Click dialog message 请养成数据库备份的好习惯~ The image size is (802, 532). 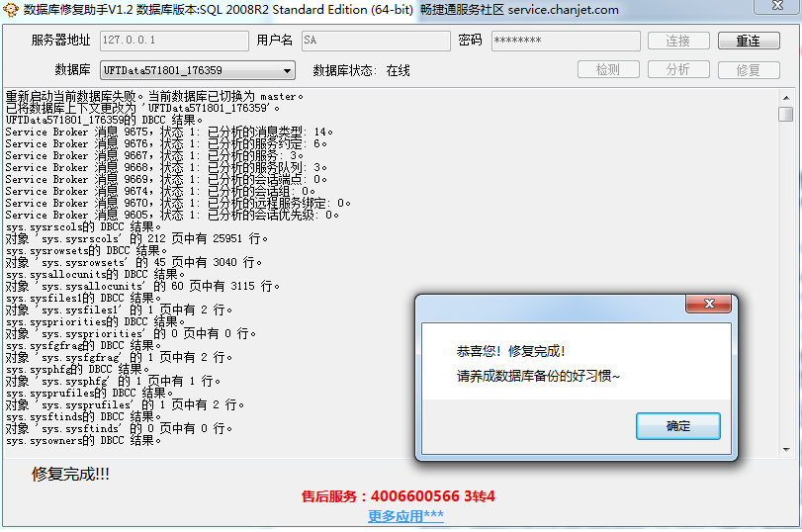point(538,377)
